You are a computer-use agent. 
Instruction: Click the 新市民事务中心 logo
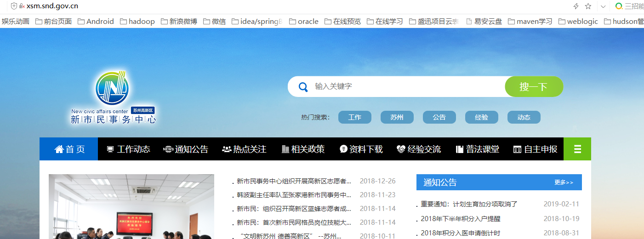click(113, 97)
